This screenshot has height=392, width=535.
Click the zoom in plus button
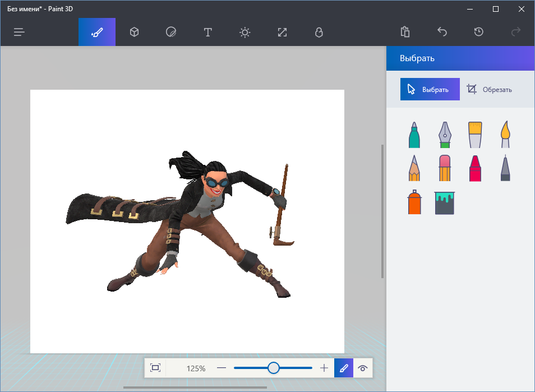[324, 368]
